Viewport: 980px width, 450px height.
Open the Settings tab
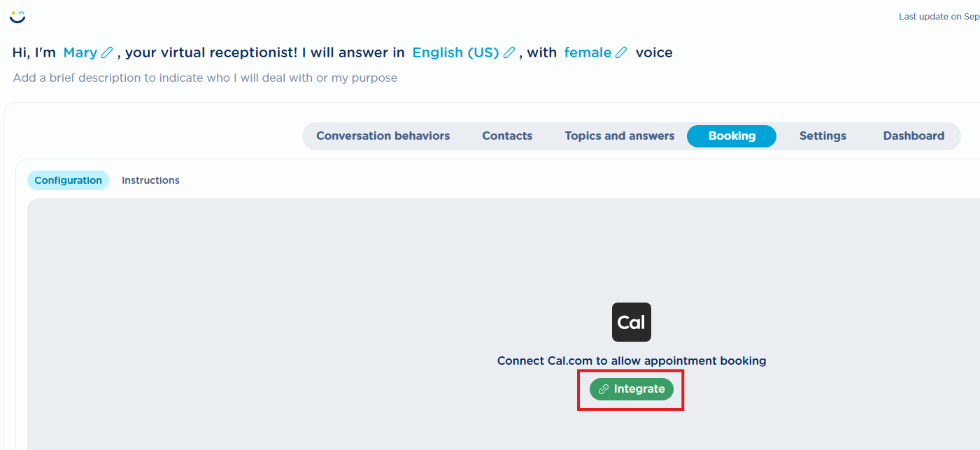pos(823,136)
